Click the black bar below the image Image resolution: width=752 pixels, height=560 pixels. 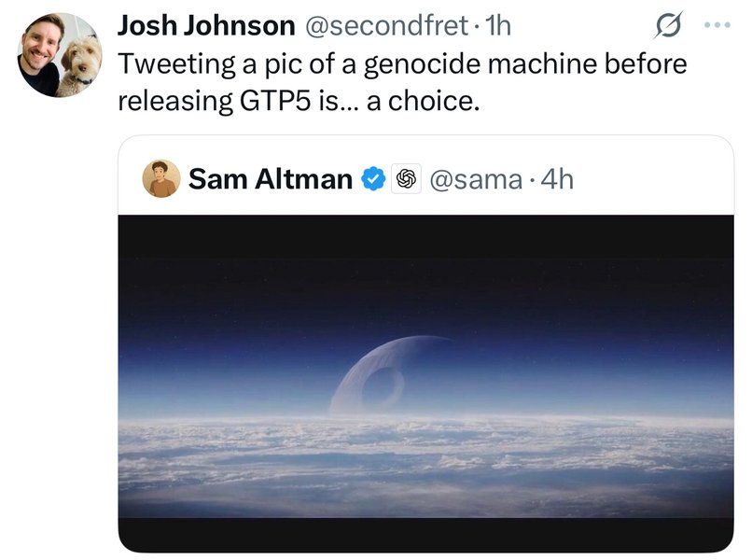425,534
